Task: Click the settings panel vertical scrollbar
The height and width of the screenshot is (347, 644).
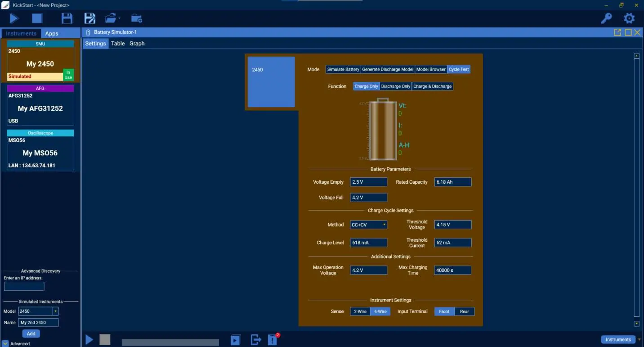Action: pos(636,188)
